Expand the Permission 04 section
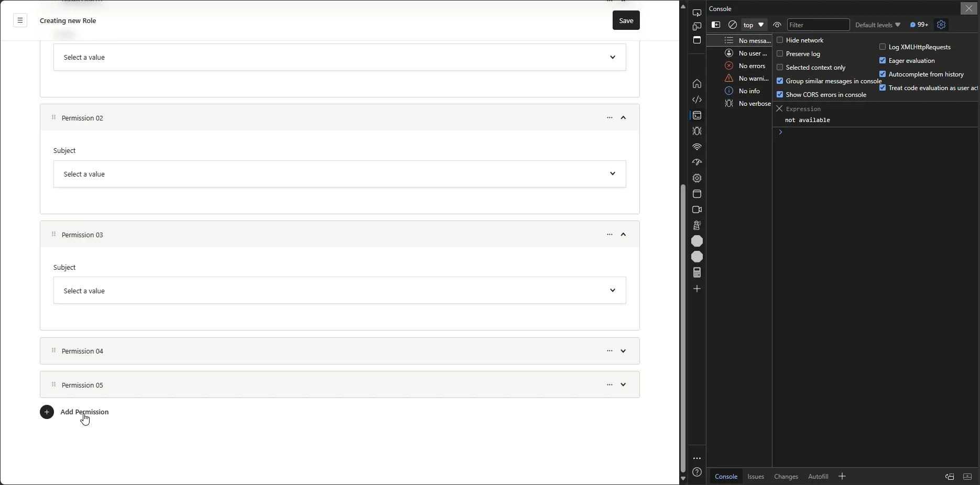The height and width of the screenshot is (485, 980). tap(623, 351)
